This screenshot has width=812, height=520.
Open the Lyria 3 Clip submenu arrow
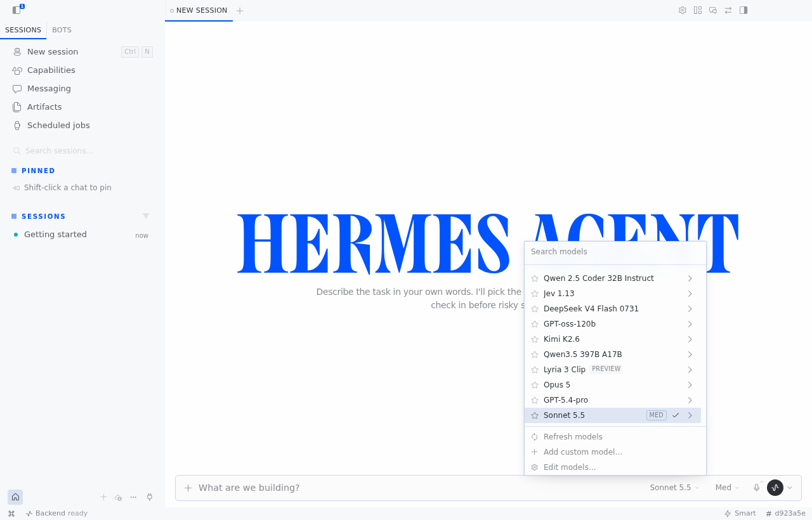[x=690, y=370]
